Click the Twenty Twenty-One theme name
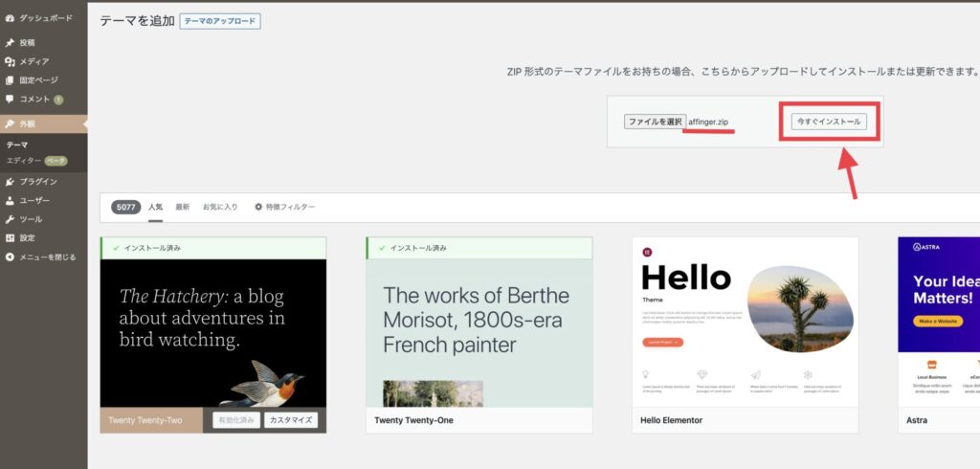This screenshot has height=469, width=980. [413, 420]
